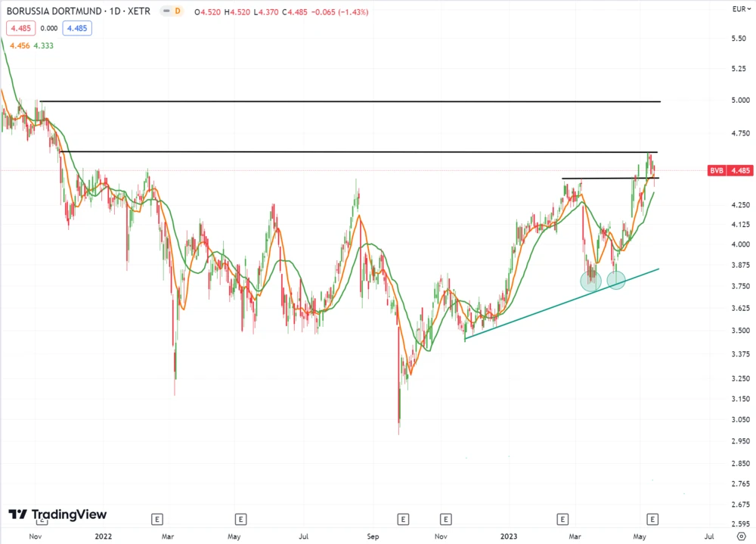Toggle the orange D data status badge

(x=177, y=11)
